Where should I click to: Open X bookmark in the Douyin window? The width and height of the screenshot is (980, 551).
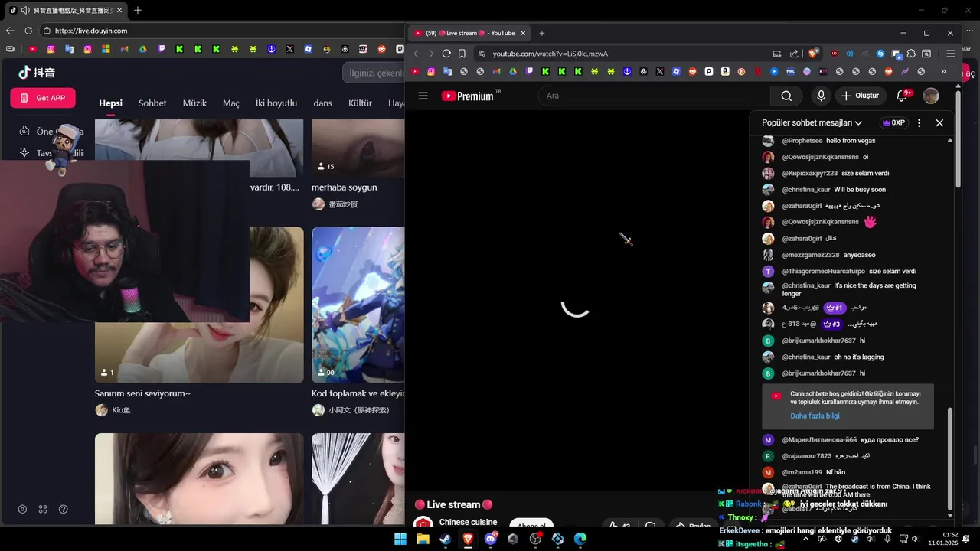tap(289, 49)
